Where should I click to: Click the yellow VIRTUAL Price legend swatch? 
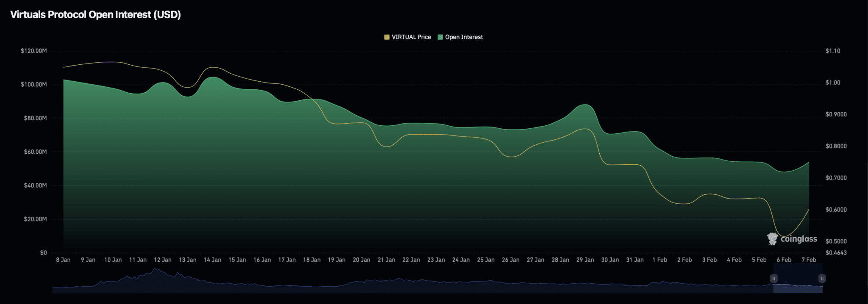(x=387, y=37)
